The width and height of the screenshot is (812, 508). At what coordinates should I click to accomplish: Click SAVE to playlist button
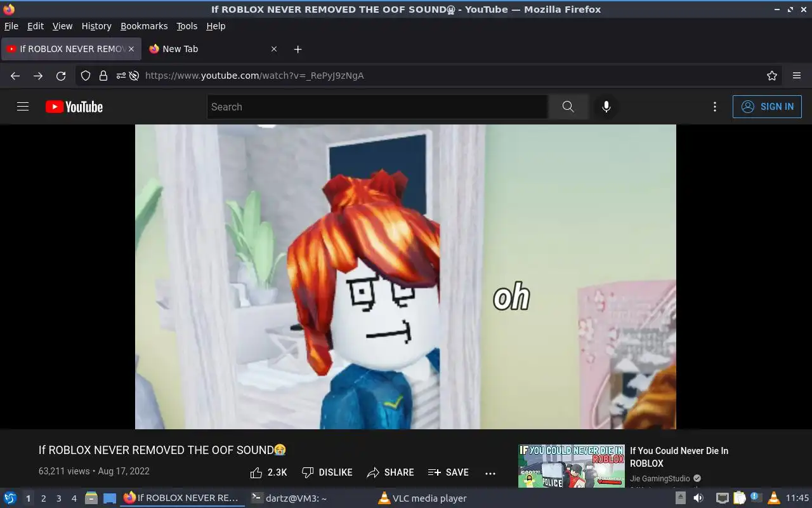(x=449, y=472)
